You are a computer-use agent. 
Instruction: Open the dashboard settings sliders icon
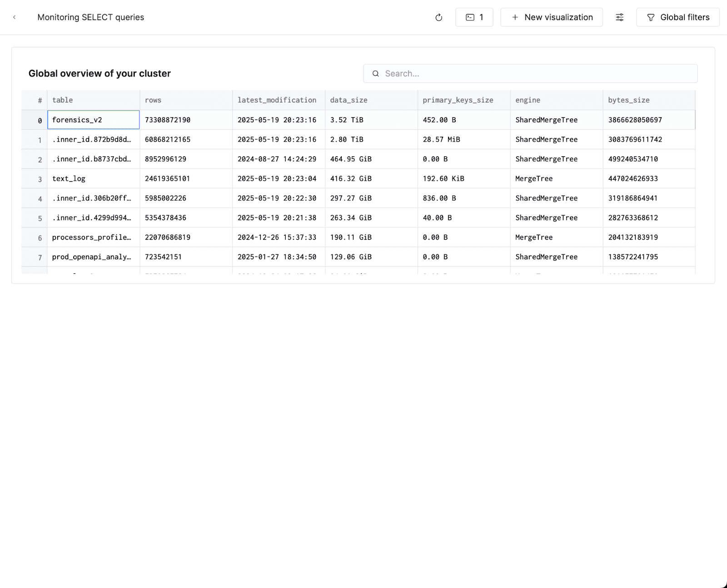pos(619,17)
